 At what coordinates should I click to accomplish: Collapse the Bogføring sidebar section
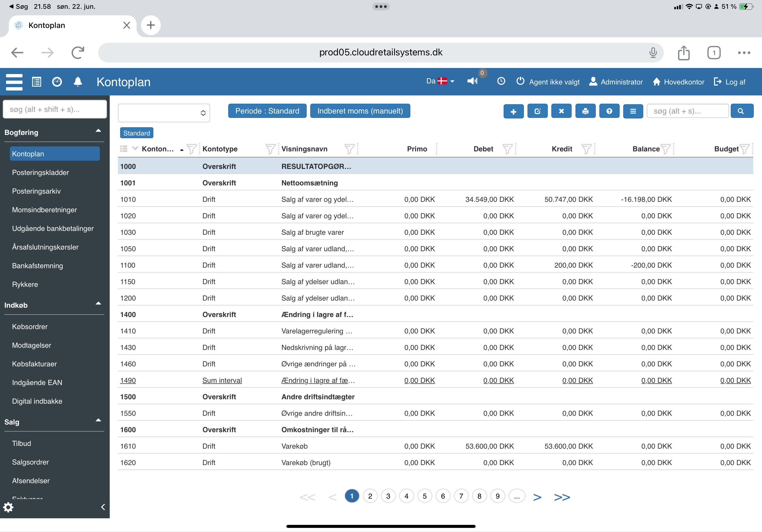(x=98, y=131)
